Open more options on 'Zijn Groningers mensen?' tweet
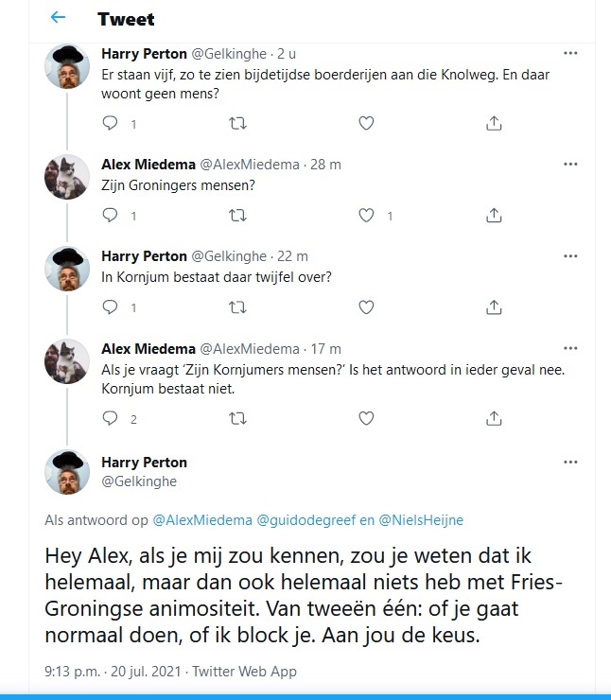 click(x=570, y=165)
